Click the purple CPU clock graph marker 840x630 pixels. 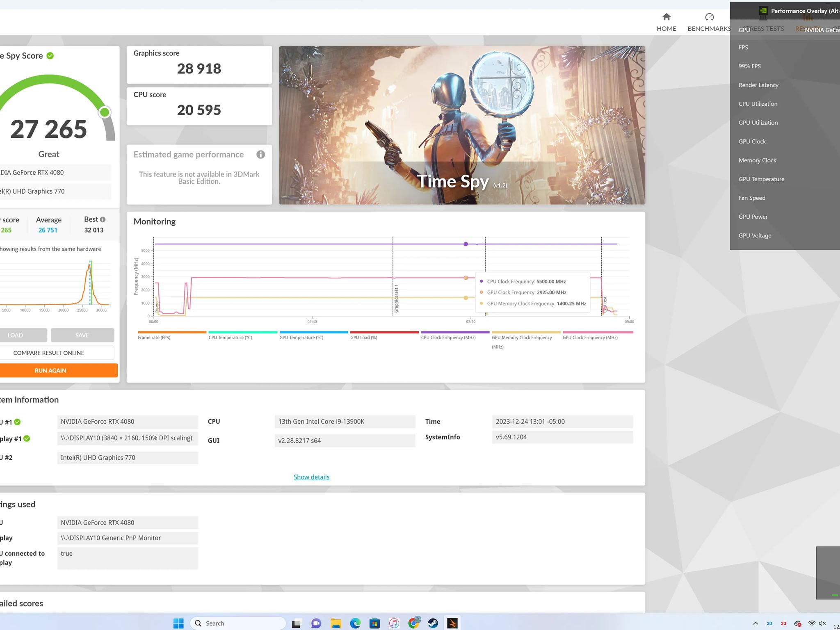(x=466, y=244)
